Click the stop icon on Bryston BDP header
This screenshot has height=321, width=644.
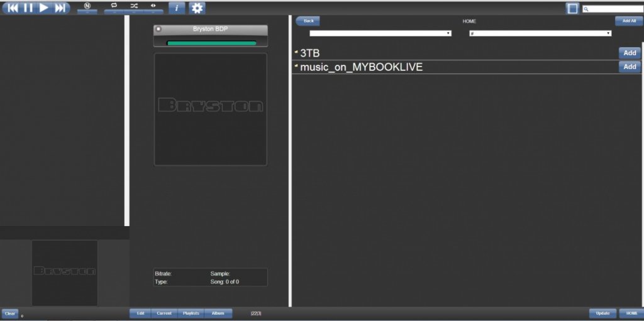point(159,29)
